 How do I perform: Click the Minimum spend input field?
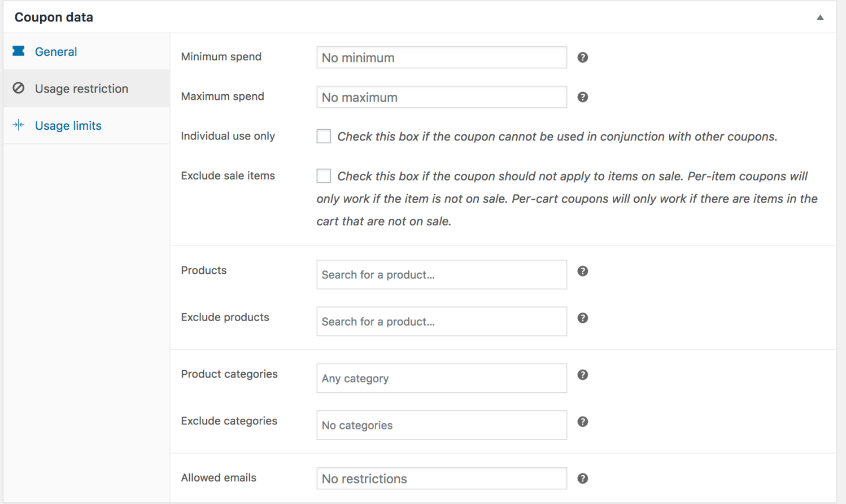point(441,57)
